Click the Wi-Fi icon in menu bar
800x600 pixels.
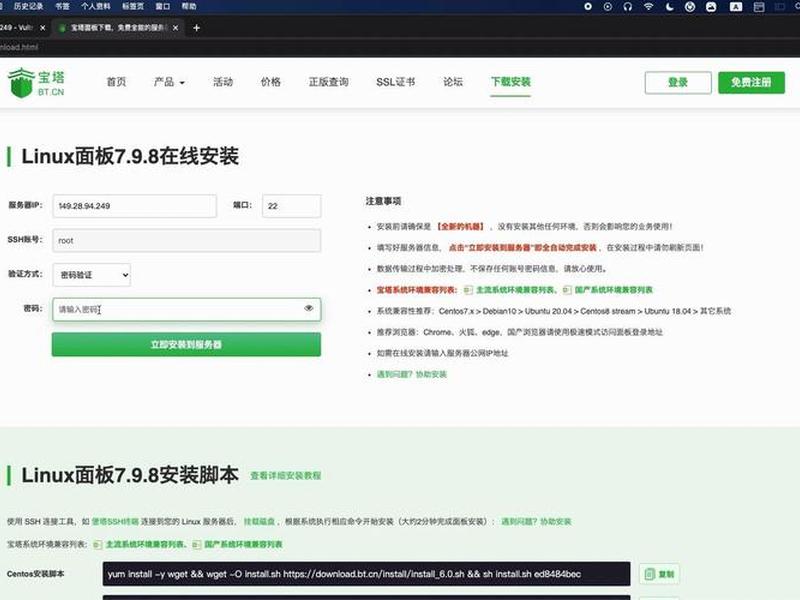point(648,7)
